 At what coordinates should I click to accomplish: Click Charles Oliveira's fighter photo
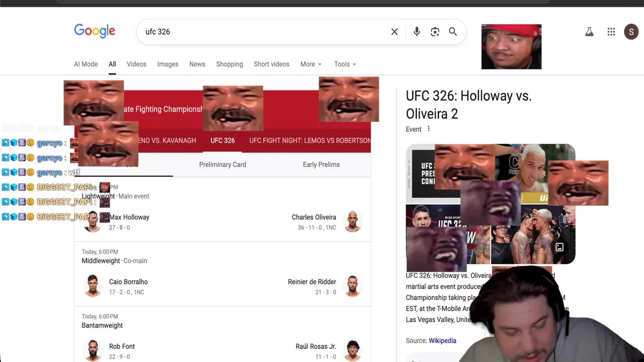pyautogui.click(x=352, y=221)
